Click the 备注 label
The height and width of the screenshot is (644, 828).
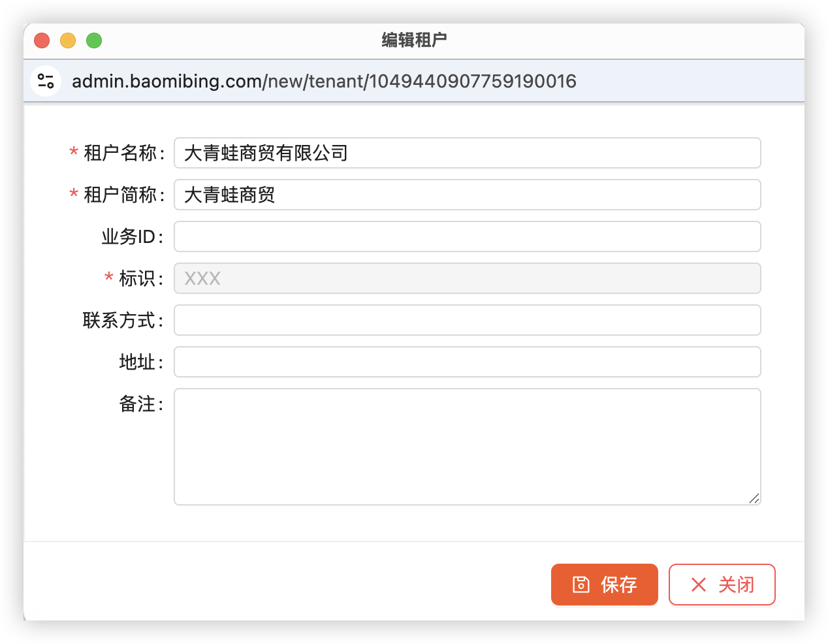coord(140,404)
